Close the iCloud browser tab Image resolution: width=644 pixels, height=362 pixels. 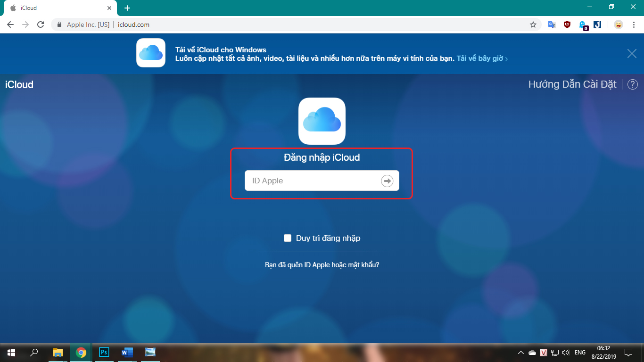(x=109, y=8)
